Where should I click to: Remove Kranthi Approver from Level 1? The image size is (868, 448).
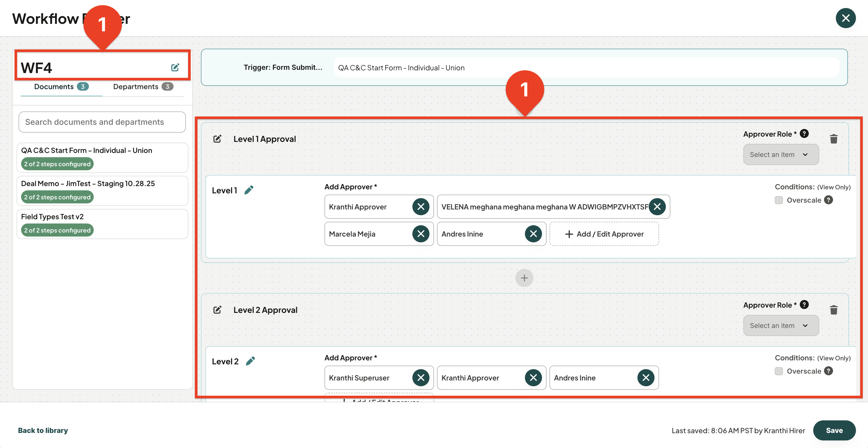pos(421,206)
